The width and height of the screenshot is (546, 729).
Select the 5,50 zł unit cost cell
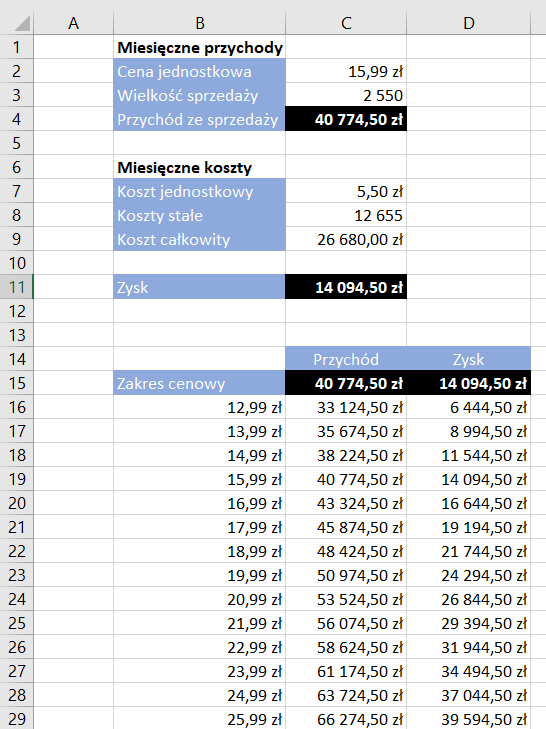coord(346,191)
